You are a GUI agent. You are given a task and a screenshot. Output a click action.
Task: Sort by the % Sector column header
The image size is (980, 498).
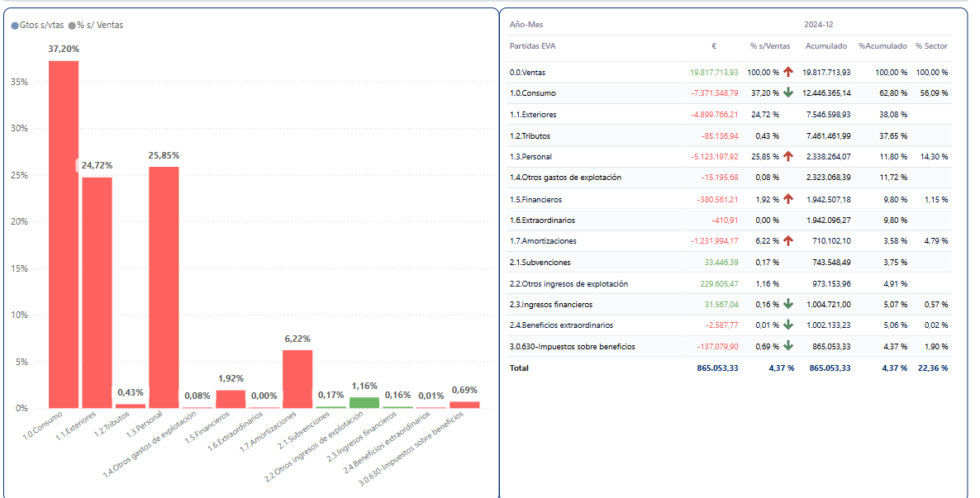tap(931, 46)
